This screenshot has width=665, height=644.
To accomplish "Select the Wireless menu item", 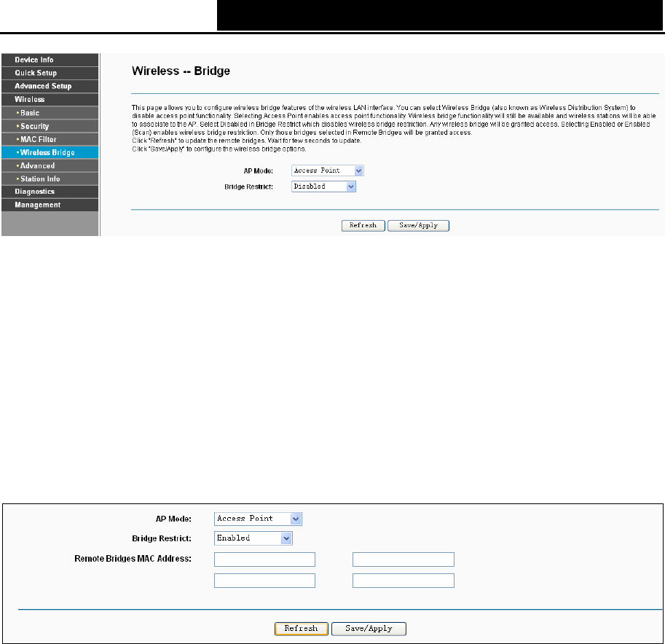I will [x=50, y=99].
